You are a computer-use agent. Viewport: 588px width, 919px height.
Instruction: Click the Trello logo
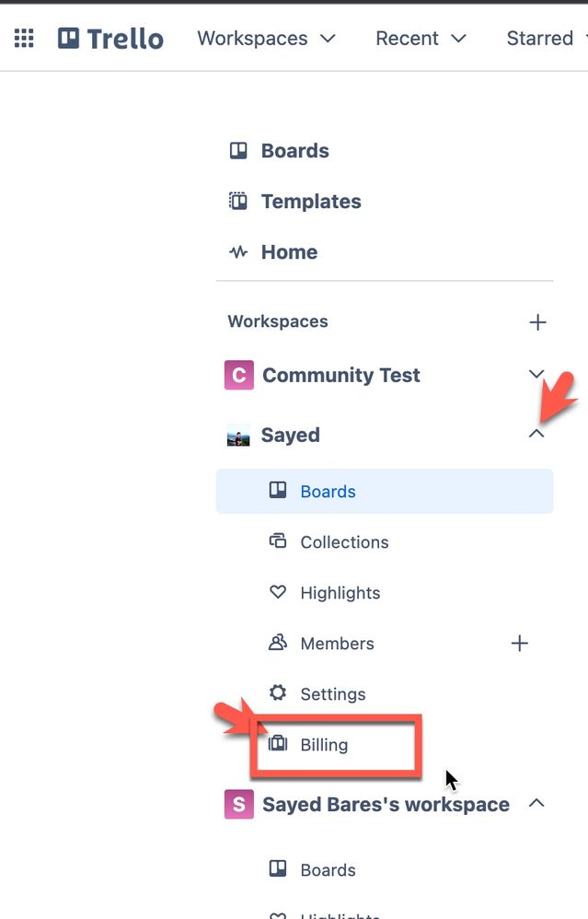[110, 38]
